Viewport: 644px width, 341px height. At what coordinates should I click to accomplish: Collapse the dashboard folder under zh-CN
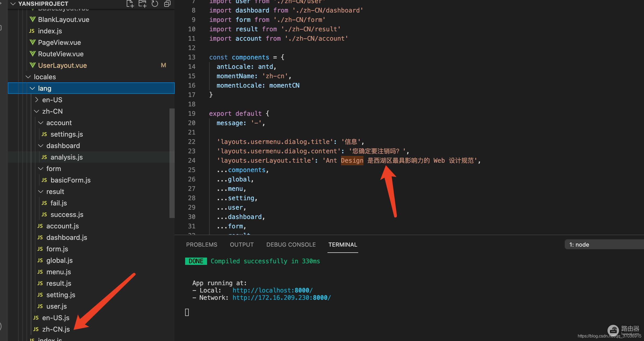(x=41, y=145)
